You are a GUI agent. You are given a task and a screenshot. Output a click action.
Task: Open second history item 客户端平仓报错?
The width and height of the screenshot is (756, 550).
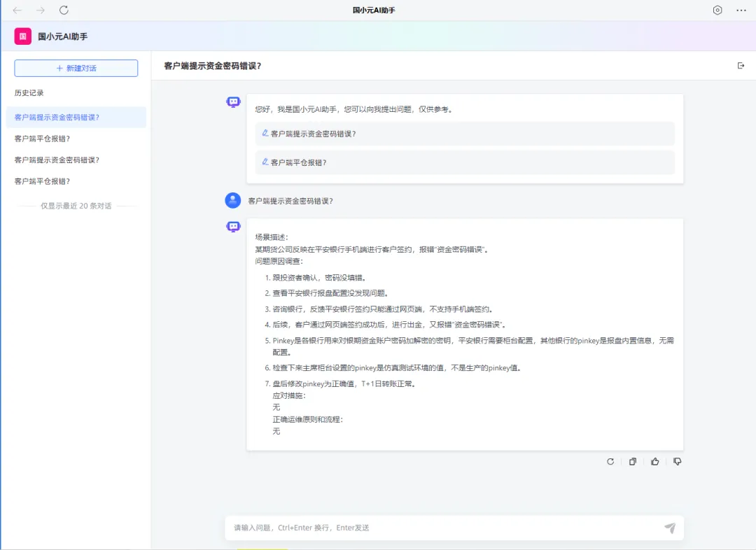[42, 139]
